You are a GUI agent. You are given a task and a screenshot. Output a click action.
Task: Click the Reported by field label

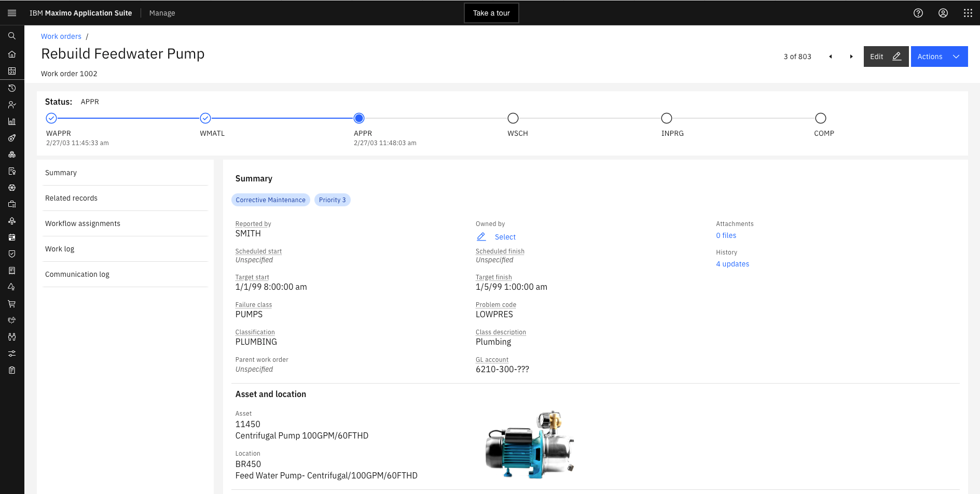pos(253,224)
